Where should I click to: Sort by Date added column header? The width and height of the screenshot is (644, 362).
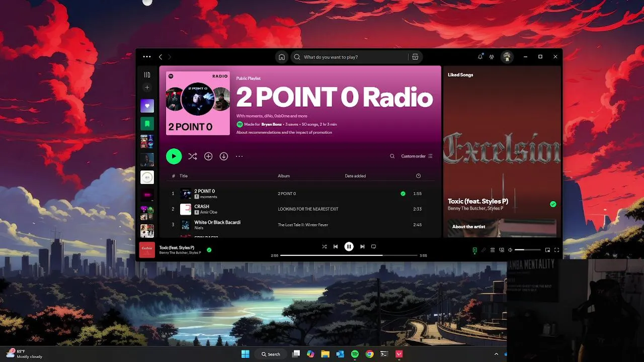tap(355, 176)
